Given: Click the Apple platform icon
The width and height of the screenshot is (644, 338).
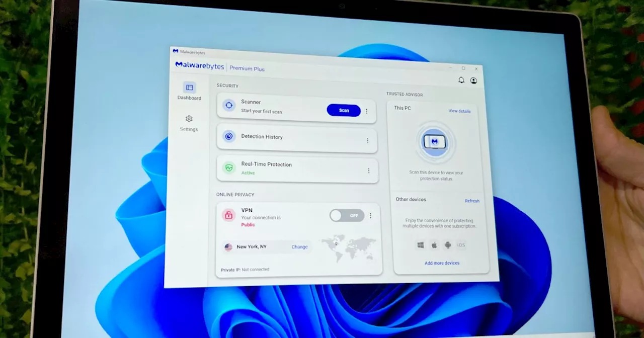Looking at the screenshot, I should pos(434,245).
